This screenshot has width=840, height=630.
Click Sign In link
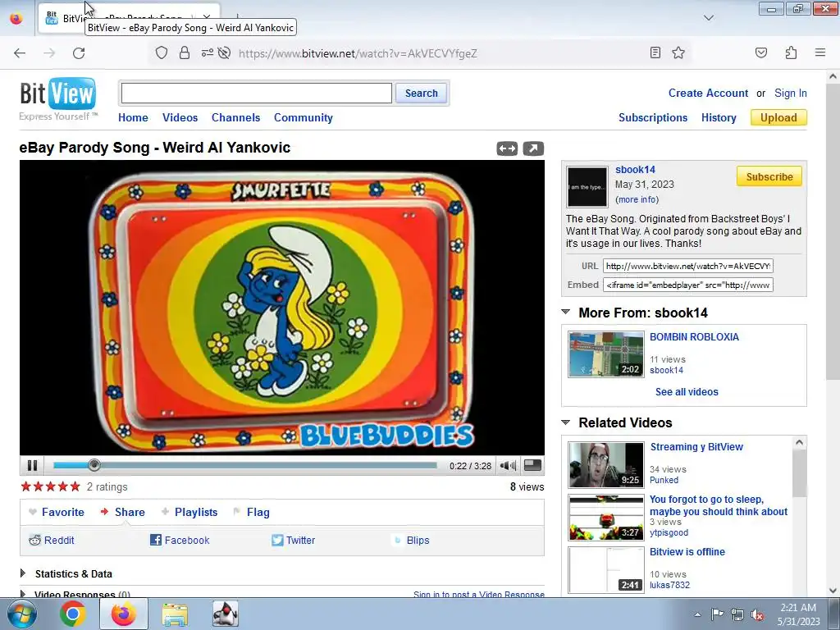(790, 93)
